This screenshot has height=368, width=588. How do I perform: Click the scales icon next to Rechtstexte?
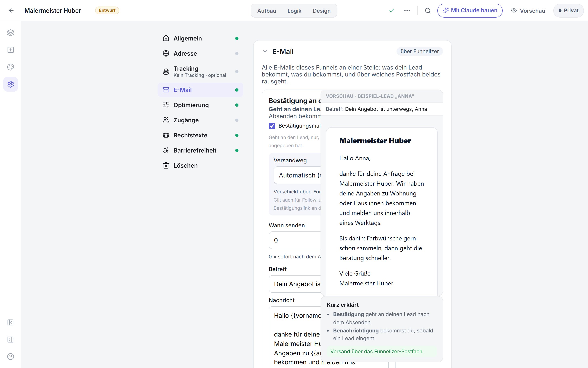(x=166, y=135)
